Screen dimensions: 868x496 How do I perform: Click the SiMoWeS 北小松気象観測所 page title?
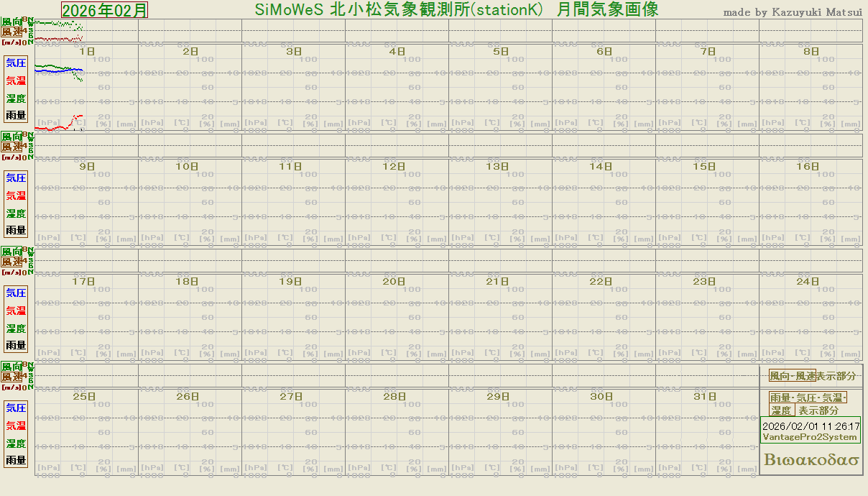[456, 10]
